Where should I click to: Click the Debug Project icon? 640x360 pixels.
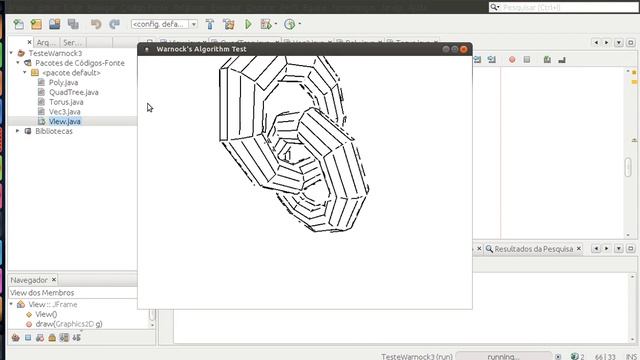click(x=266, y=24)
